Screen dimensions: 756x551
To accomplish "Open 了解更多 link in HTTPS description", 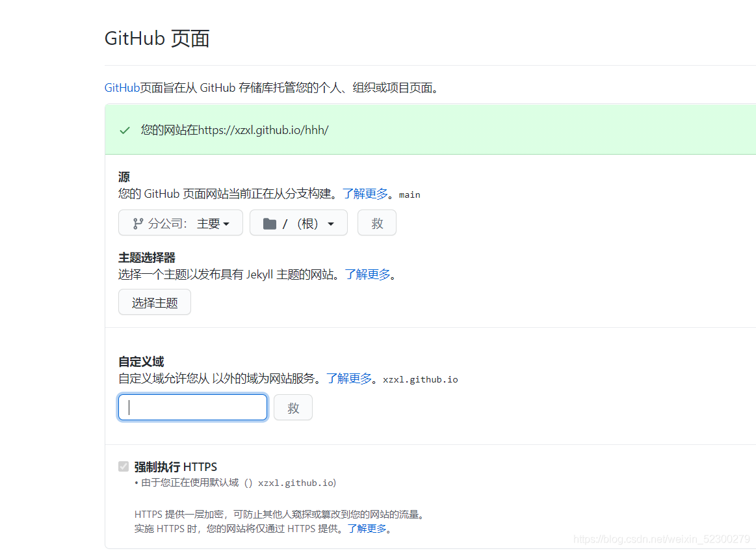I will [367, 529].
